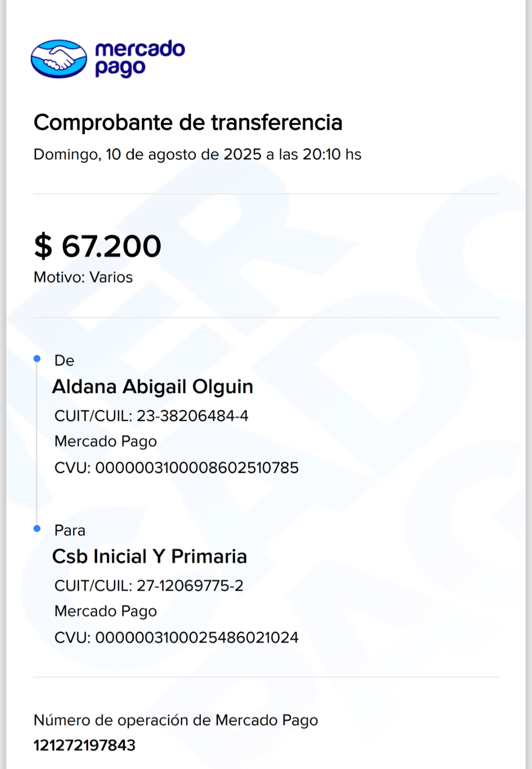Click the Mercado Pago handshake logo
Image resolution: width=532 pixels, height=769 pixels.
pyautogui.click(x=59, y=59)
